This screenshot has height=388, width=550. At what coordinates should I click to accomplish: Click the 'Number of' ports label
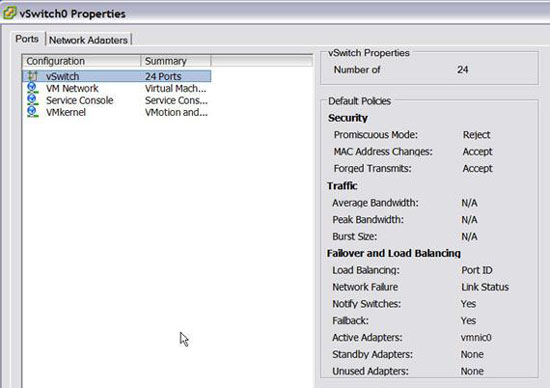tap(357, 70)
